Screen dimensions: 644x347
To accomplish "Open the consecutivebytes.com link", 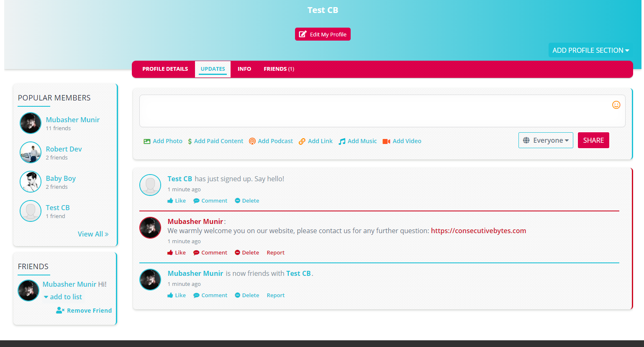I will (478, 231).
